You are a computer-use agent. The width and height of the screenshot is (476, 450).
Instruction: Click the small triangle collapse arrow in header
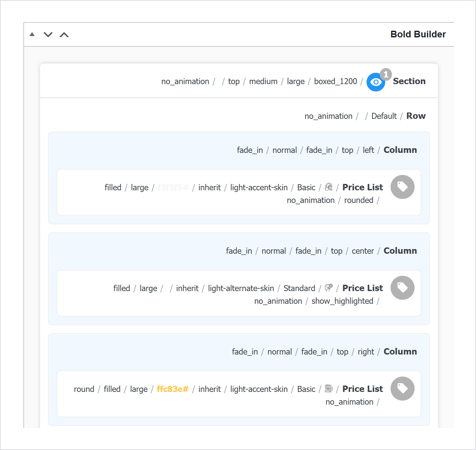(x=32, y=34)
